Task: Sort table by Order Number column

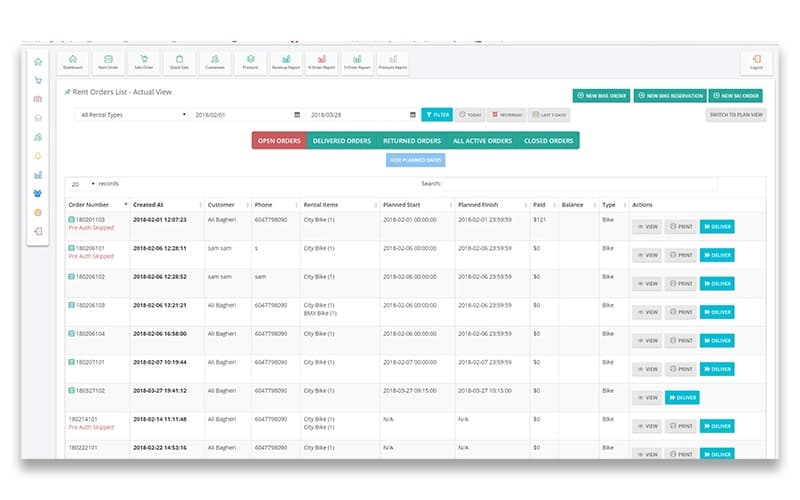Action: [97, 205]
